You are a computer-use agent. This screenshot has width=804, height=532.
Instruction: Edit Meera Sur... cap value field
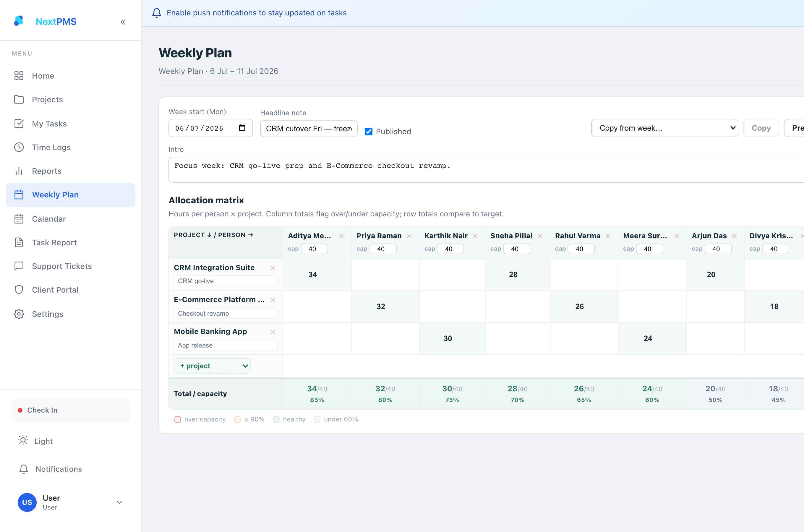tap(650, 249)
